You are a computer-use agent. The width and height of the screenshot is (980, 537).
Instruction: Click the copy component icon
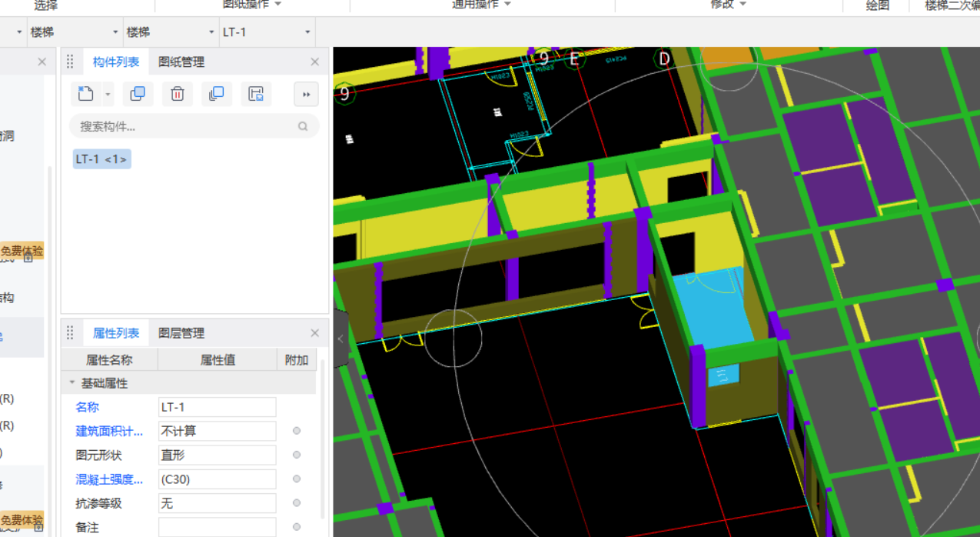click(138, 94)
